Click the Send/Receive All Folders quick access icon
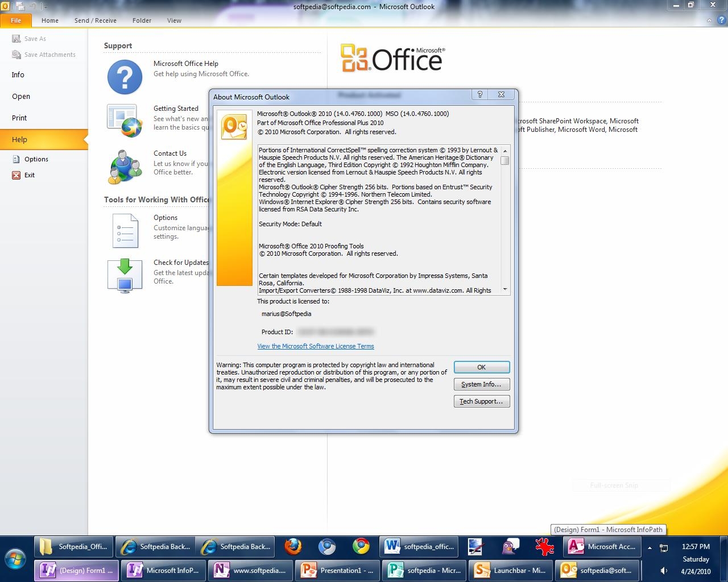This screenshot has width=728, height=582. pyautogui.click(x=20, y=6)
